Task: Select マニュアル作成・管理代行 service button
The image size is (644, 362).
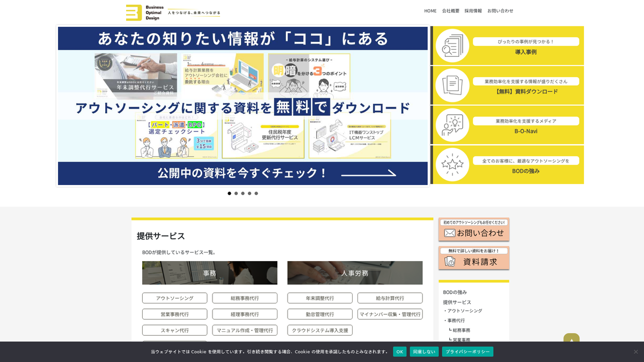Action: 245,330
